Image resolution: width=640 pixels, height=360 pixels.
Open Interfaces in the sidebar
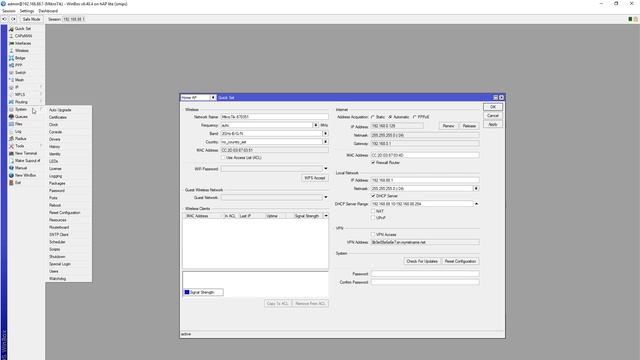click(23, 43)
